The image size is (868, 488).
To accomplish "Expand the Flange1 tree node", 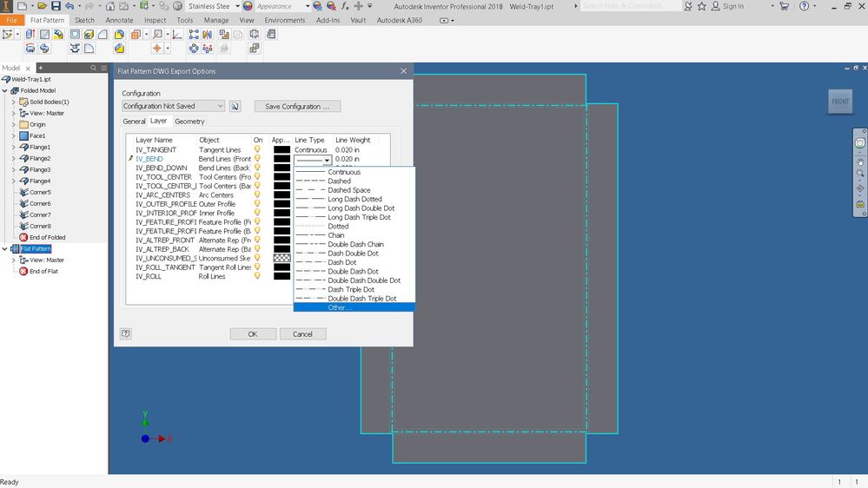I will click(x=14, y=147).
